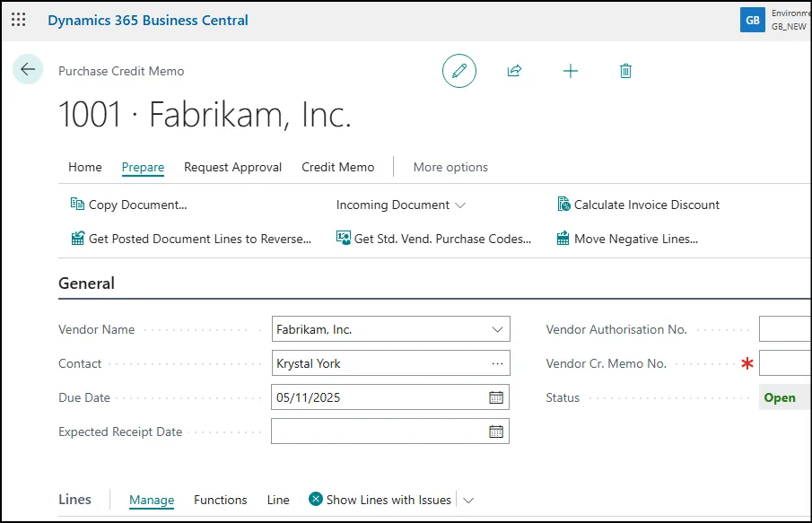This screenshot has width=812, height=523.
Task: Click the Move Negative Lines icon
Action: tap(563, 239)
